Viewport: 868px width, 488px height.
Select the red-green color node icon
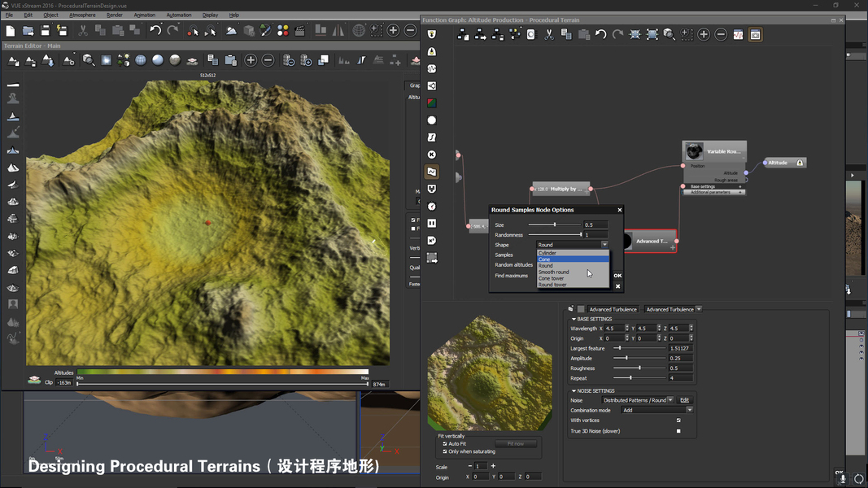(432, 103)
